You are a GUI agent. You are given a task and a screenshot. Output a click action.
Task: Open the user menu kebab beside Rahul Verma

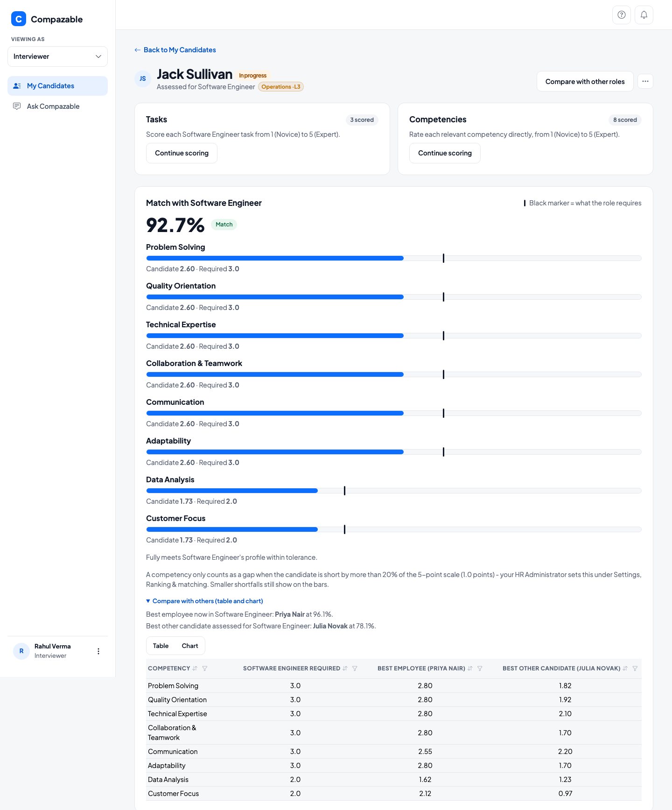tap(98, 651)
